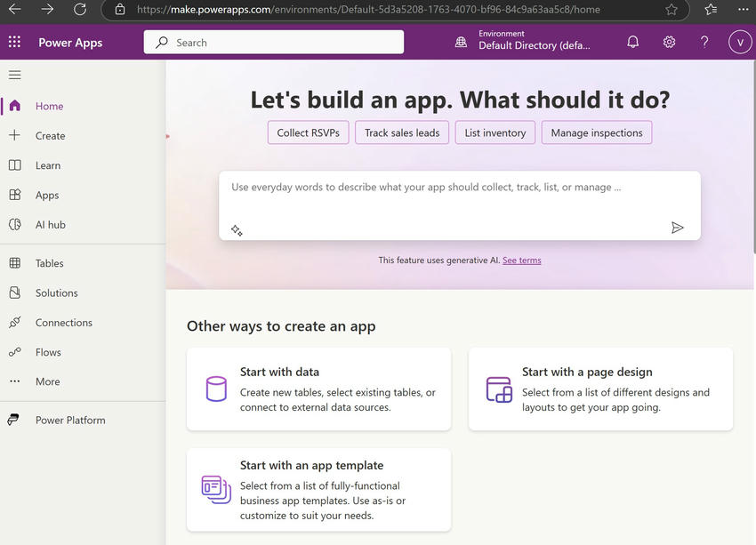Click the Start with an app template icon
Image resolution: width=756 pixels, height=545 pixels.
click(x=216, y=490)
